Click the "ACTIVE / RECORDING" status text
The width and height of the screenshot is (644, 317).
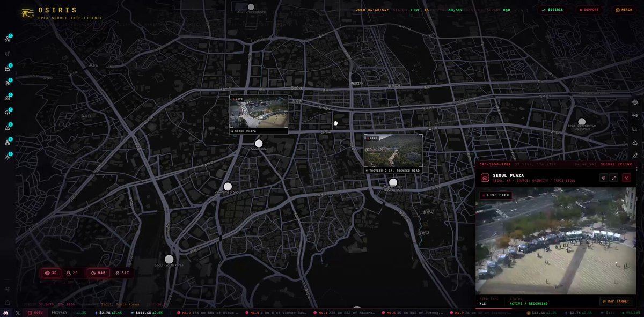(x=529, y=304)
